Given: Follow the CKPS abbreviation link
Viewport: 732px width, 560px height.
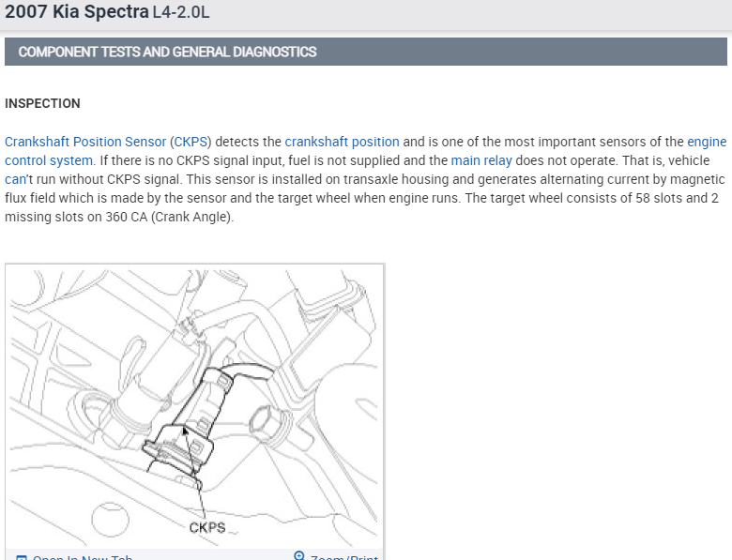Looking at the screenshot, I should click(x=191, y=142).
